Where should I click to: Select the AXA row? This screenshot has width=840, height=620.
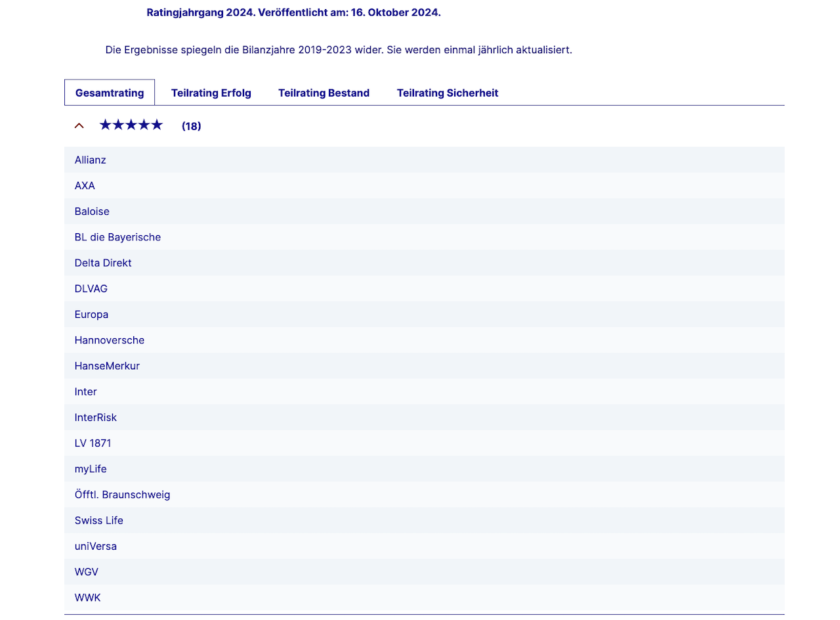click(425, 185)
